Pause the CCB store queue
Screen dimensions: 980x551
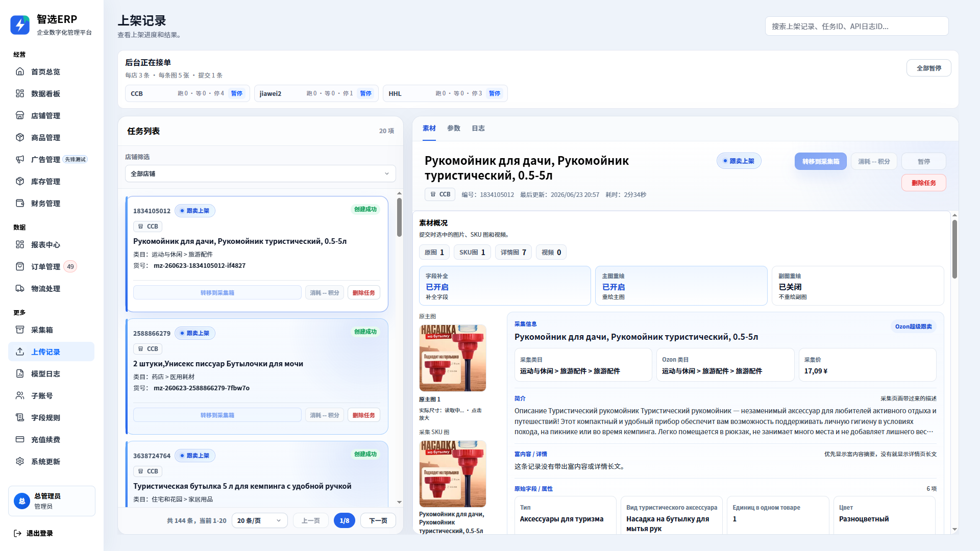pyautogui.click(x=236, y=93)
